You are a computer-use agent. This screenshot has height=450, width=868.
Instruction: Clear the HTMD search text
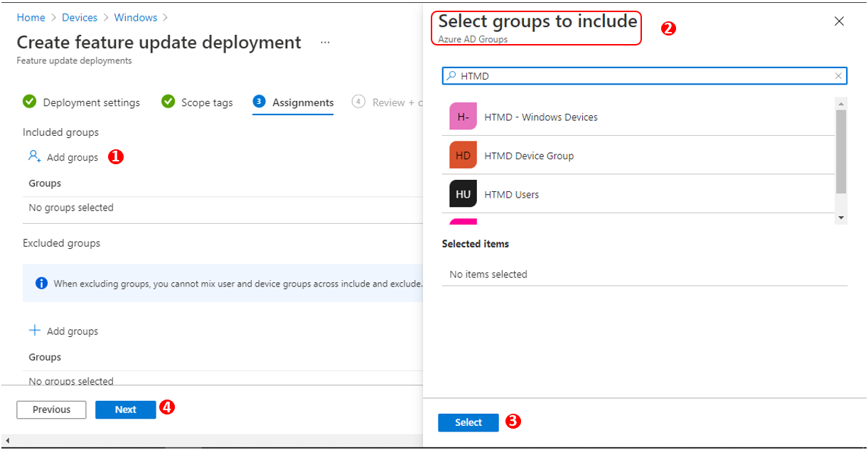[x=839, y=76]
